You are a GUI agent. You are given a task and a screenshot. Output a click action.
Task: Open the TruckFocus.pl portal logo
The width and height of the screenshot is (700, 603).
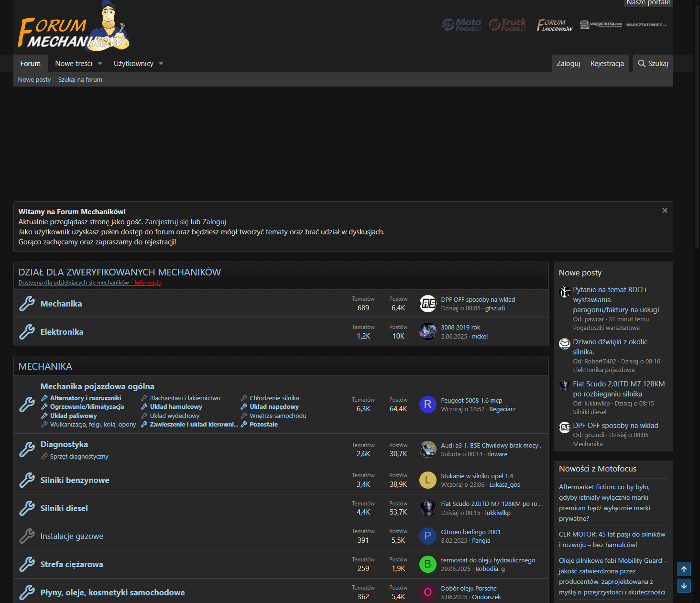tap(507, 24)
